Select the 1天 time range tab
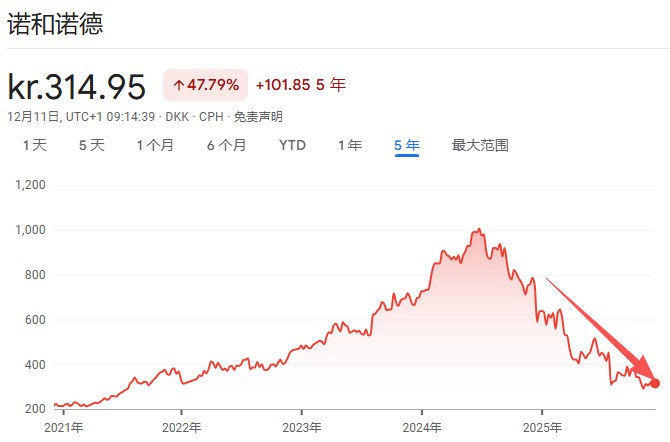 tap(35, 145)
